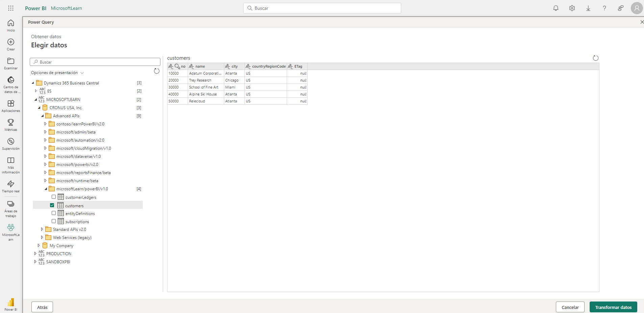Refresh the customers preview table
Viewport: 644px width, 313px height.
click(x=596, y=58)
